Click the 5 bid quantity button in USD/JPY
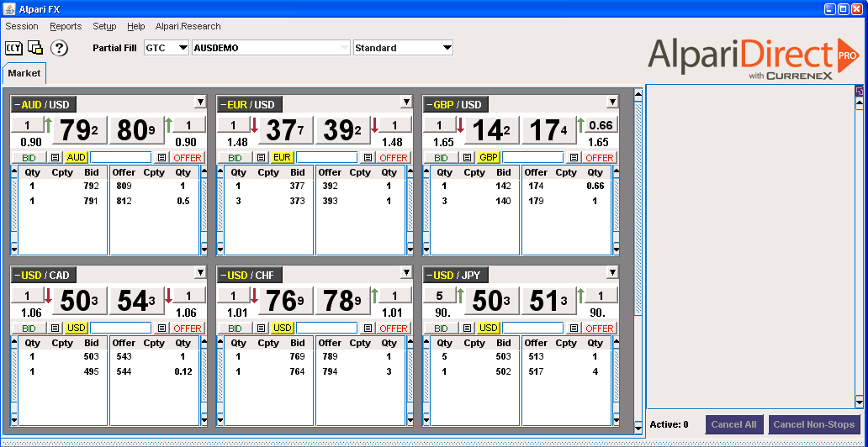The width and height of the screenshot is (868, 447). tap(440, 296)
